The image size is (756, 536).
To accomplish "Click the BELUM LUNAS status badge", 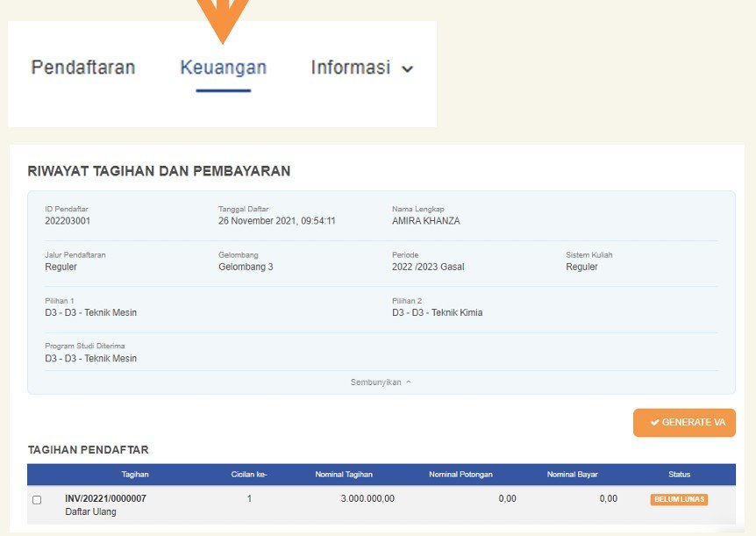I will [679, 499].
